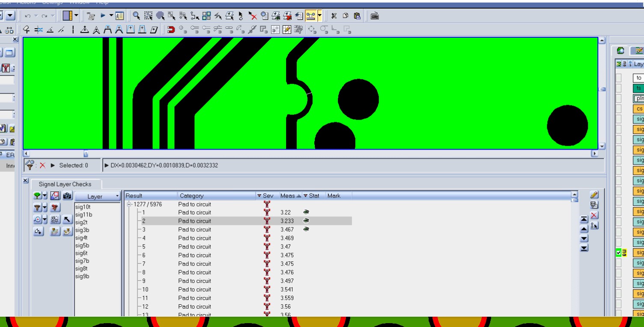Image resolution: width=644 pixels, height=327 pixels.
Task: Open dropdown arrow next to green tree icon
Action: click(x=45, y=196)
